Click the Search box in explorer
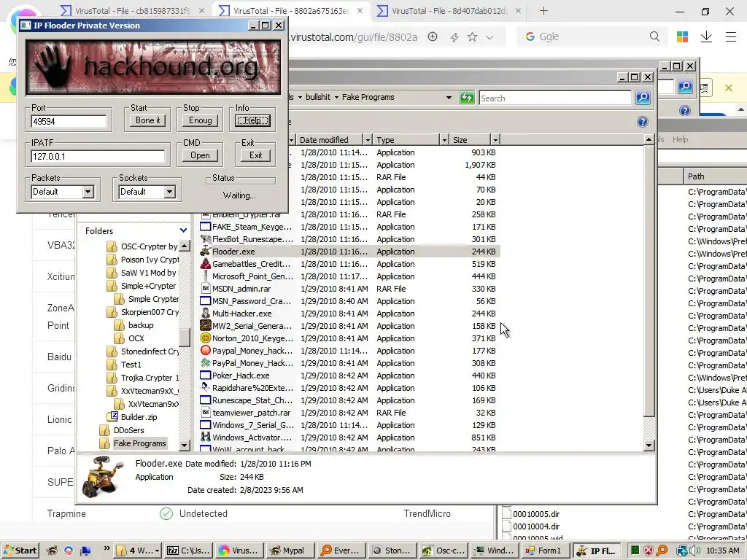The width and height of the screenshot is (747, 560). point(555,98)
